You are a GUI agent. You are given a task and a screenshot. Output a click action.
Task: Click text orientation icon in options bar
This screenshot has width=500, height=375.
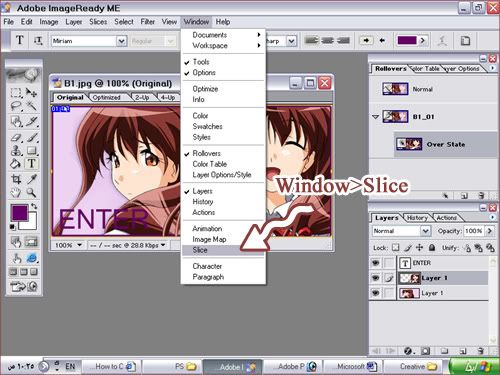[38, 41]
